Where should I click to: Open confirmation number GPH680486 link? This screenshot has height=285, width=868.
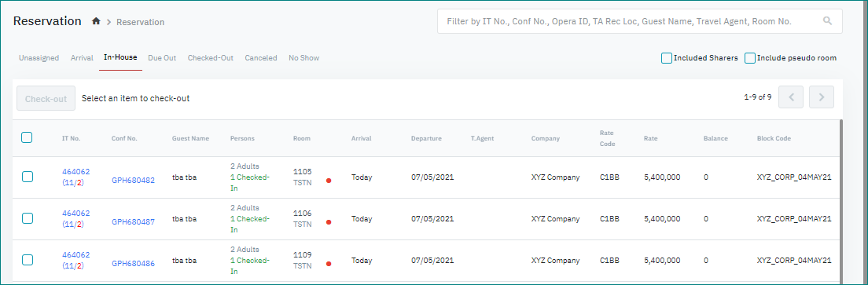pyautogui.click(x=134, y=264)
